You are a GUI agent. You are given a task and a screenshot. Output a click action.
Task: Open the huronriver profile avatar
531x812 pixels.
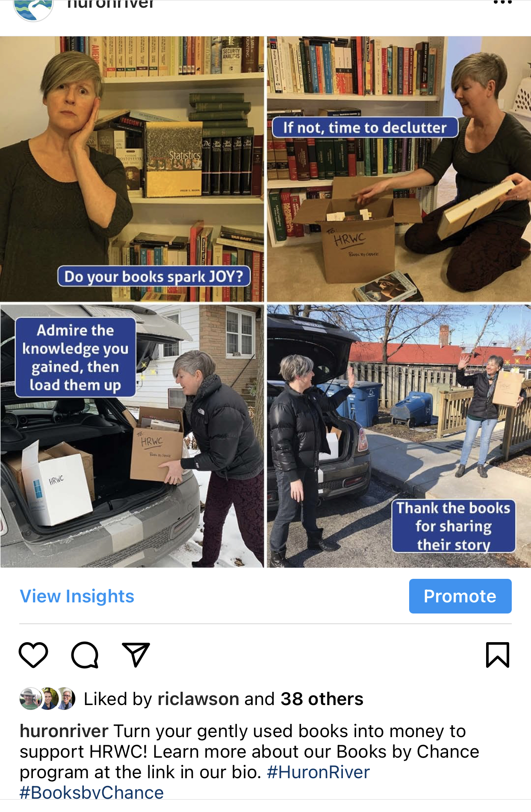pos(33,8)
